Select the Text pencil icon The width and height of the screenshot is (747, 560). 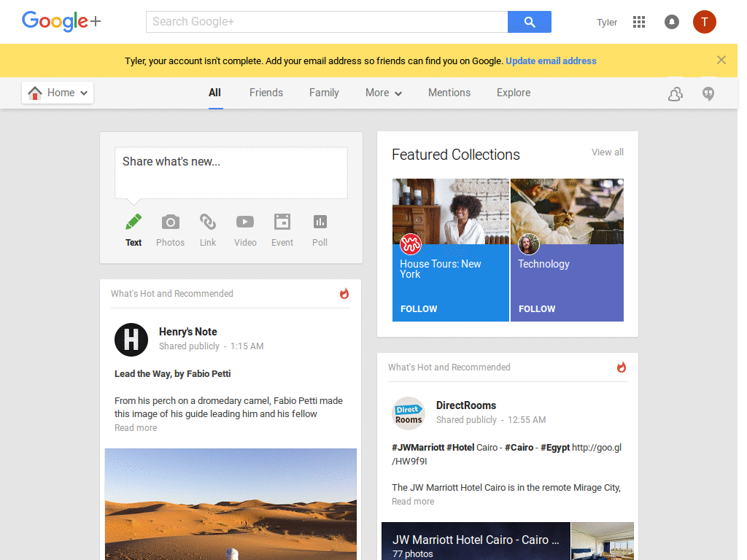(133, 222)
